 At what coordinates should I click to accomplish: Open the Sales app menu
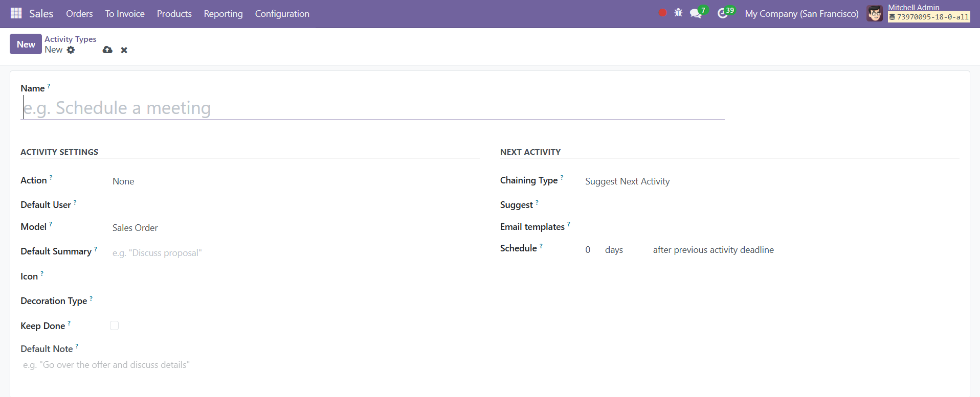pos(41,14)
